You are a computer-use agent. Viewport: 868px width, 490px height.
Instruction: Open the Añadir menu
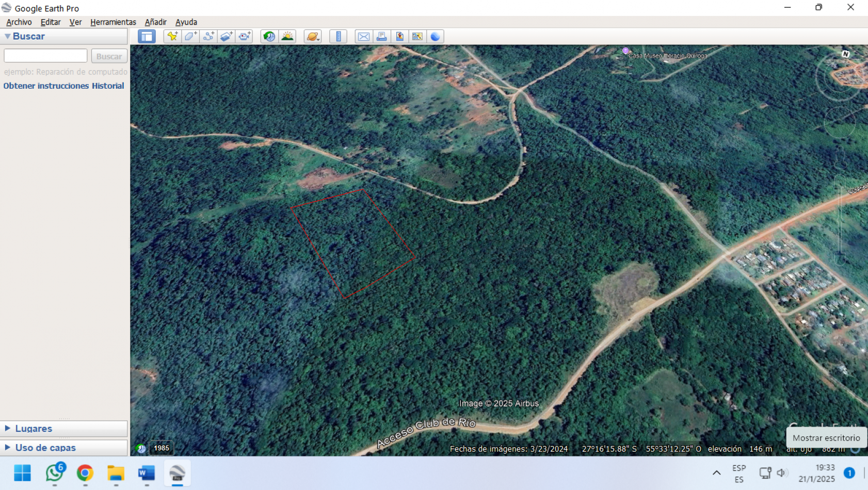point(155,22)
